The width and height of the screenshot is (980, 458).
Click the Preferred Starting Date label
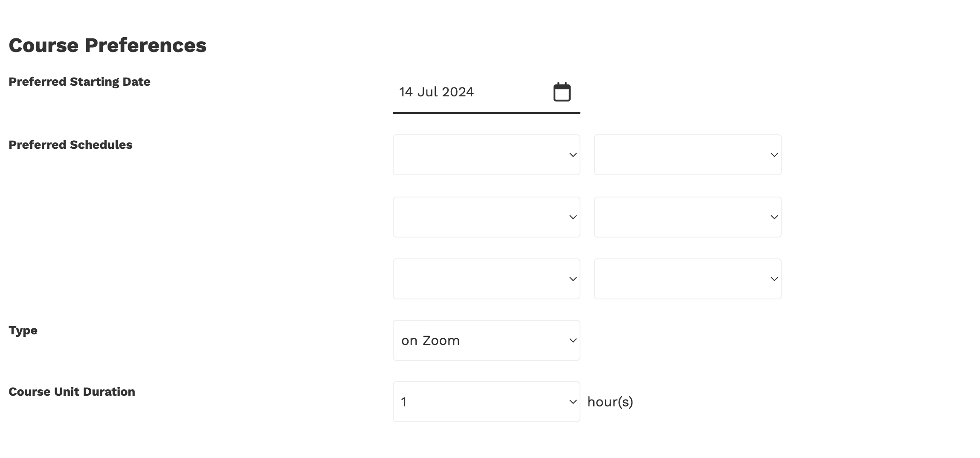click(79, 81)
